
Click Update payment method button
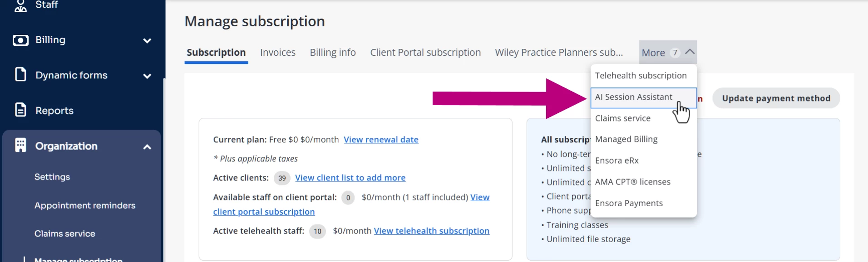tap(776, 98)
